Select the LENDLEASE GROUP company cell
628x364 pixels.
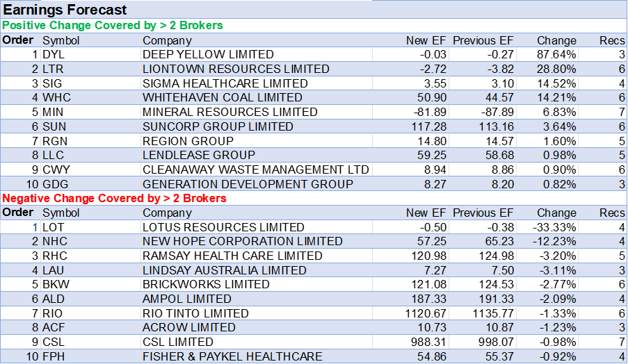[199, 156]
